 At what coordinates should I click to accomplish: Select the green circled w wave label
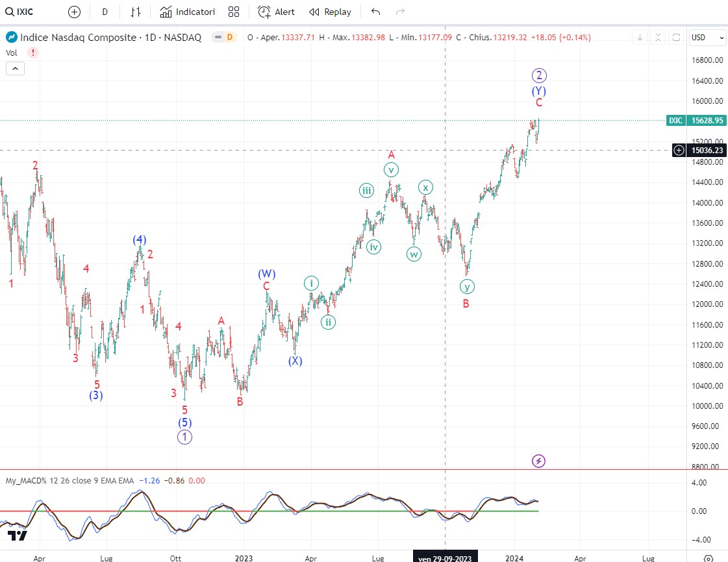(414, 254)
